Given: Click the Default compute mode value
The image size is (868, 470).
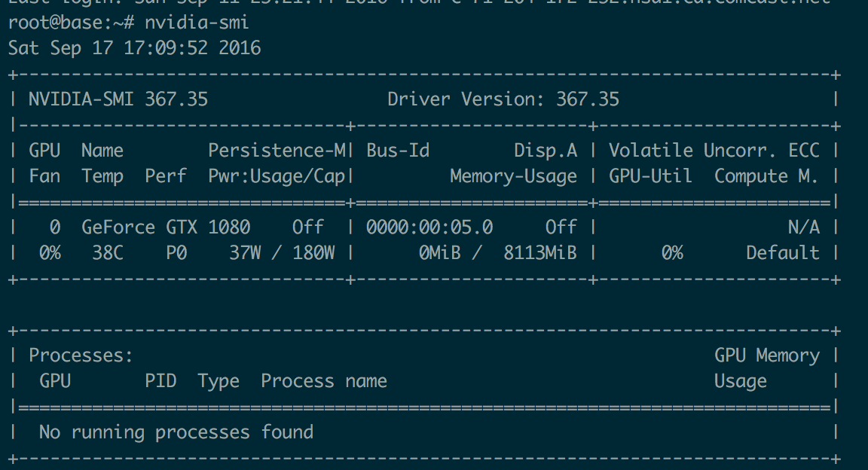Looking at the screenshot, I should [x=782, y=253].
